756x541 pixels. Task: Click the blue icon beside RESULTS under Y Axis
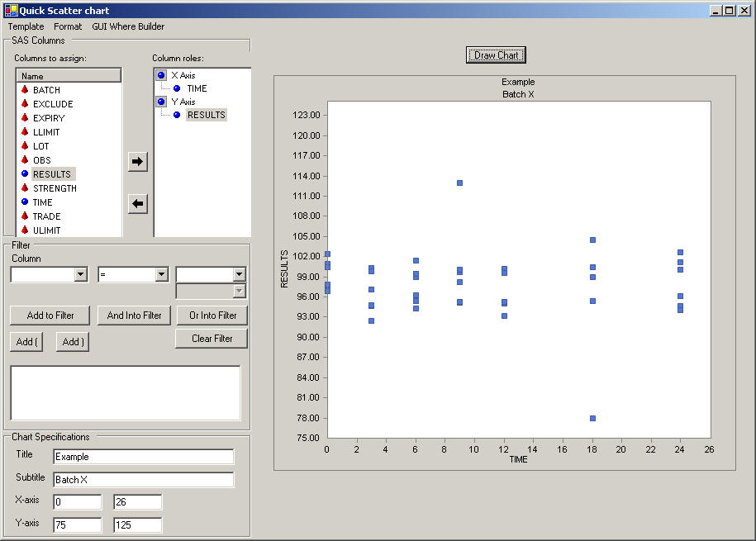[177, 116]
